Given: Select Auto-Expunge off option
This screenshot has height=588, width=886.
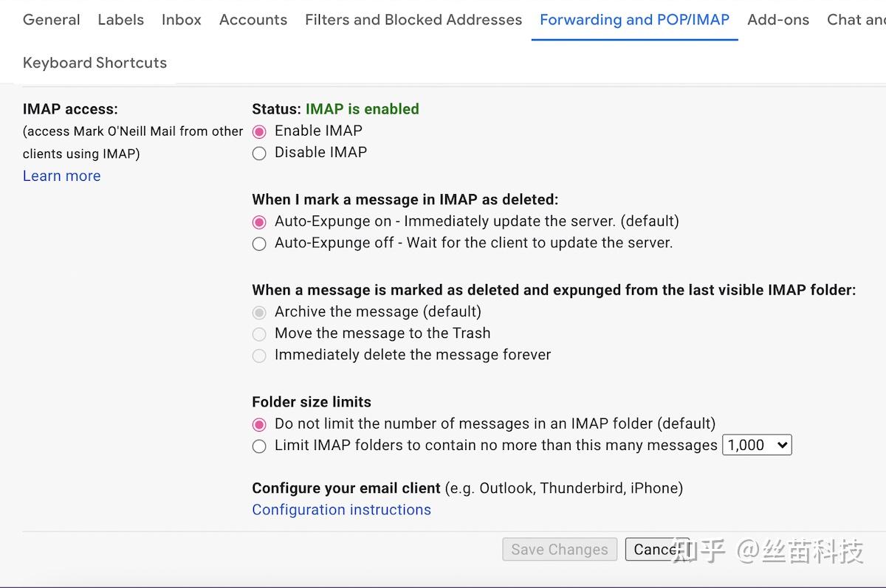Looking at the screenshot, I should coord(259,243).
